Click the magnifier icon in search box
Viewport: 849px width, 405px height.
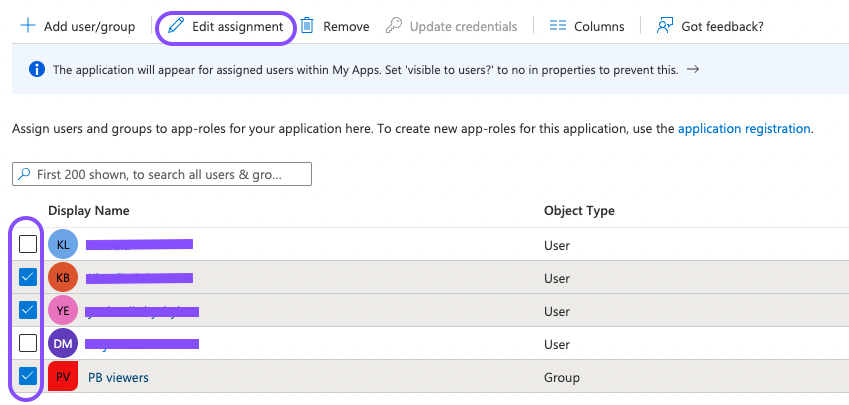[x=24, y=174]
